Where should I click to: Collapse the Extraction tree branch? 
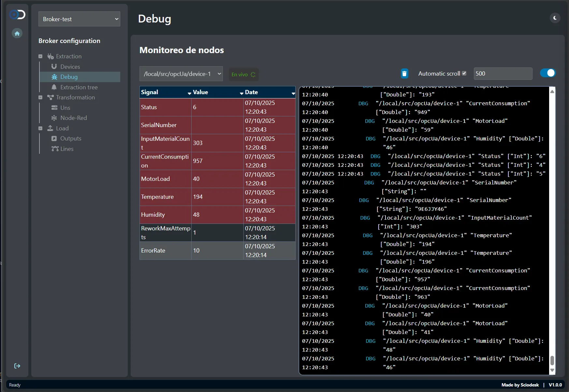click(x=40, y=56)
